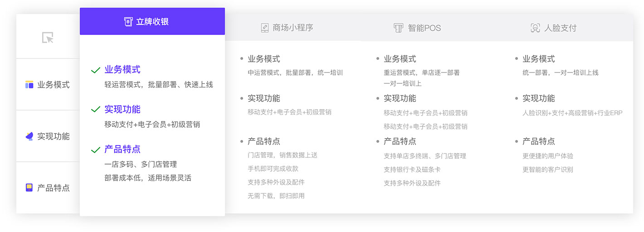The height and width of the screenshot is (232, 644).
Task: Click green checkmark beside 业务模式
Action: 95,70
